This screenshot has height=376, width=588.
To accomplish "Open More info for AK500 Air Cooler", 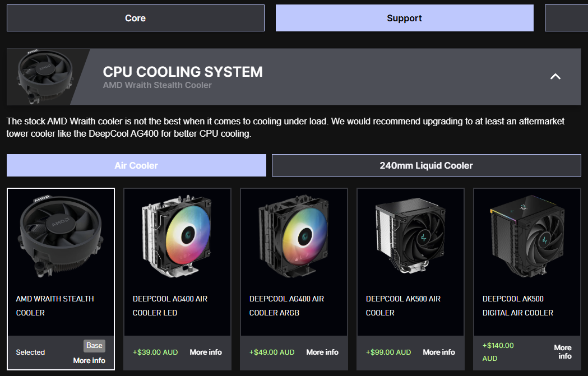I will tap(439, 352).
